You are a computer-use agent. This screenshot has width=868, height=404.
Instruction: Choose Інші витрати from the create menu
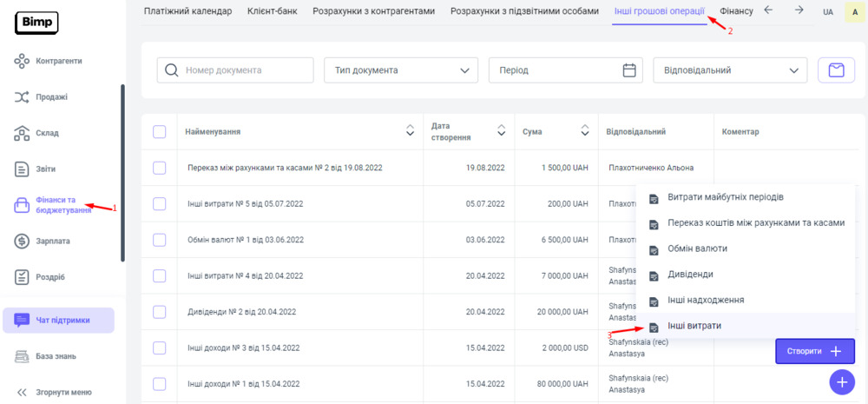pyautogui.click(x=694, y=326)
